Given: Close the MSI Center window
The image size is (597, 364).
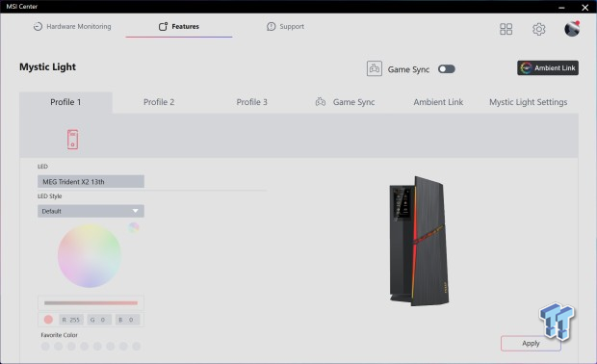Looking at the screenshot, I should tap(585, 8).
